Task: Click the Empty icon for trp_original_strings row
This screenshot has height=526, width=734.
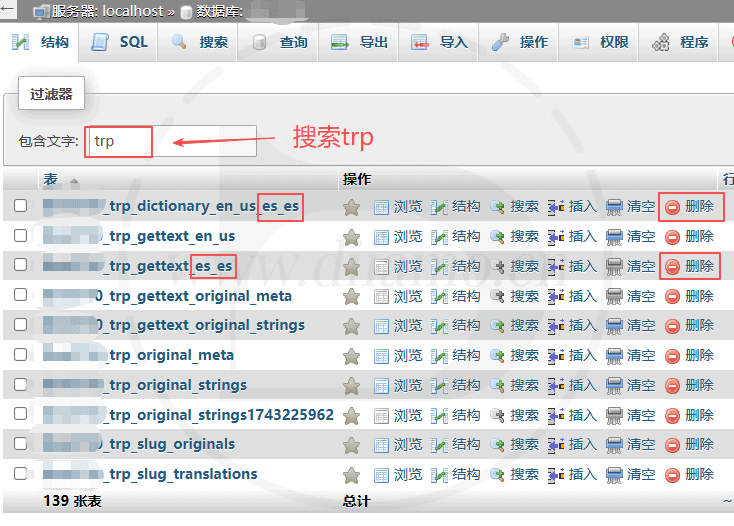Action: pos(614,386)
